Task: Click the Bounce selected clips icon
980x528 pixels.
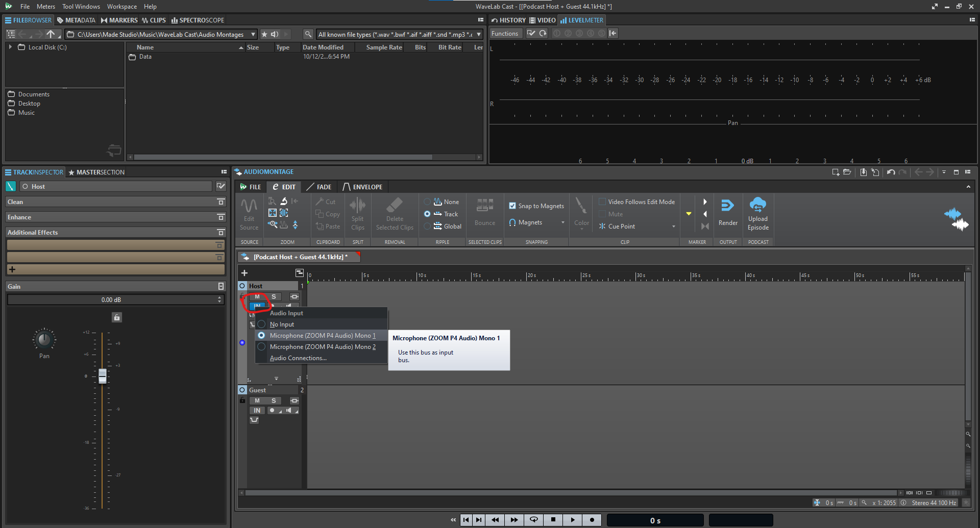Action: click(485, 206)
